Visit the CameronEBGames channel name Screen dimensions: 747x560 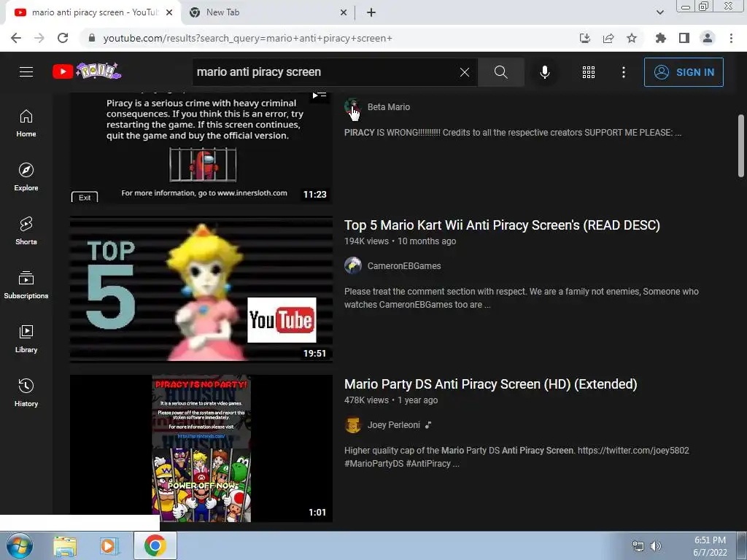[404, 266]
